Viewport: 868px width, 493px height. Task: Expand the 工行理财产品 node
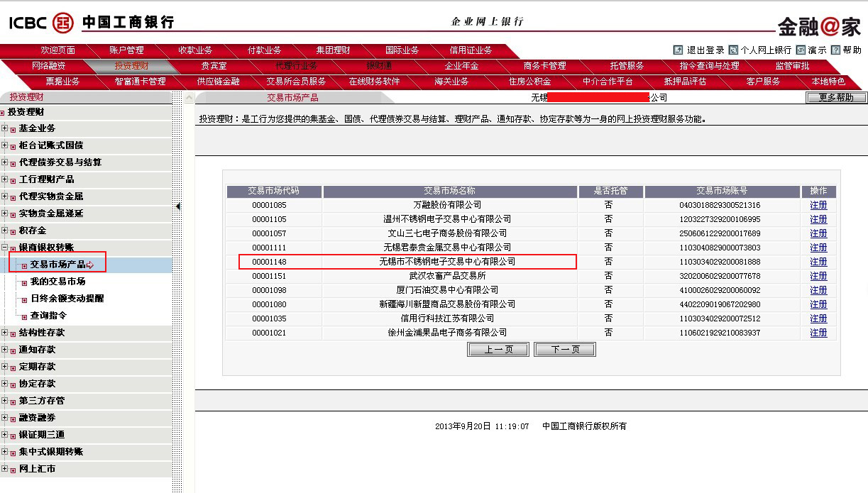pyautogui.click(x=5, y=179)
